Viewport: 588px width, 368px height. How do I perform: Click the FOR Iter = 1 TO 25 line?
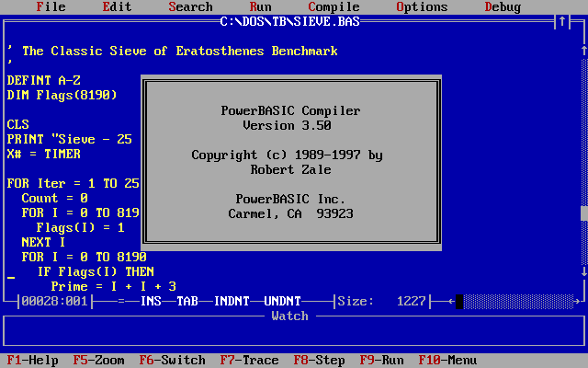tap(73, 183)
